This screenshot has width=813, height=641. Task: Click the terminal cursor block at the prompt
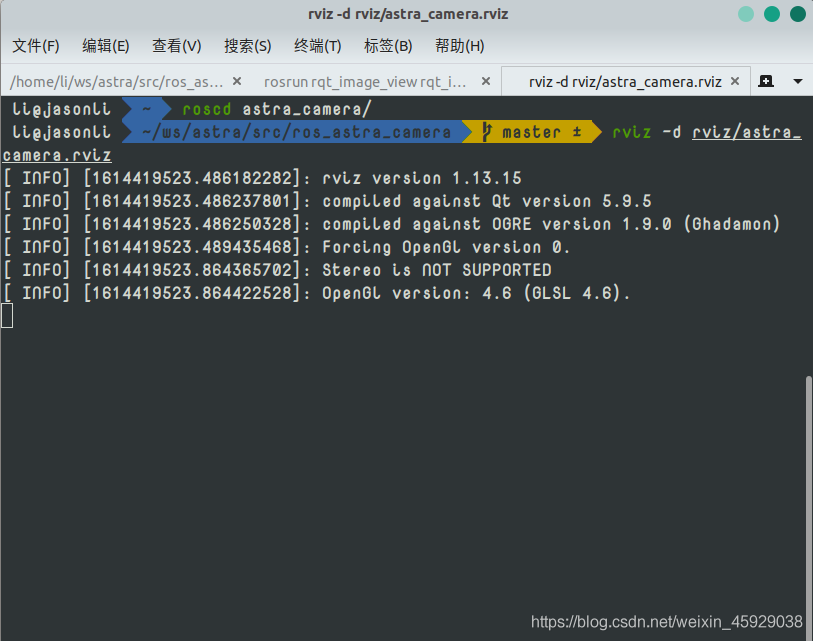tap(7, 316)
